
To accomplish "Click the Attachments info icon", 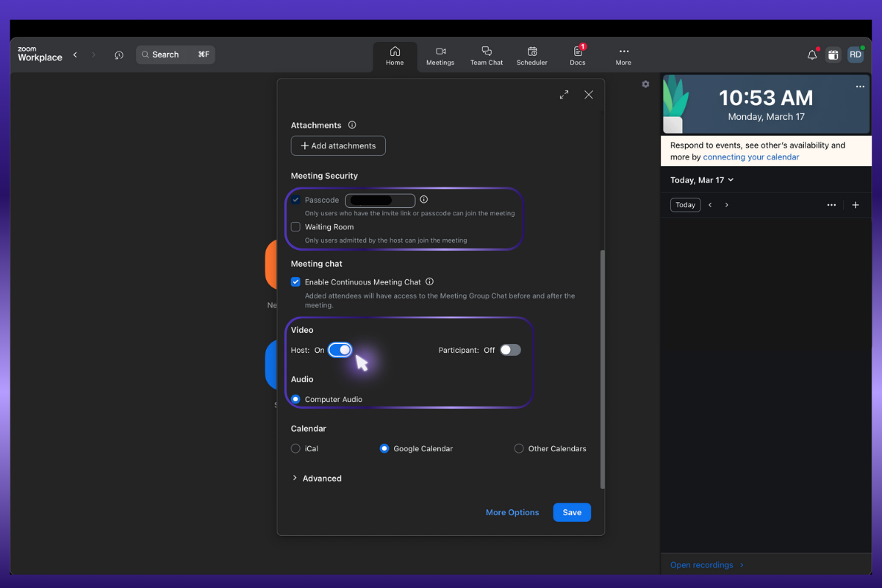I will (352, 125).
